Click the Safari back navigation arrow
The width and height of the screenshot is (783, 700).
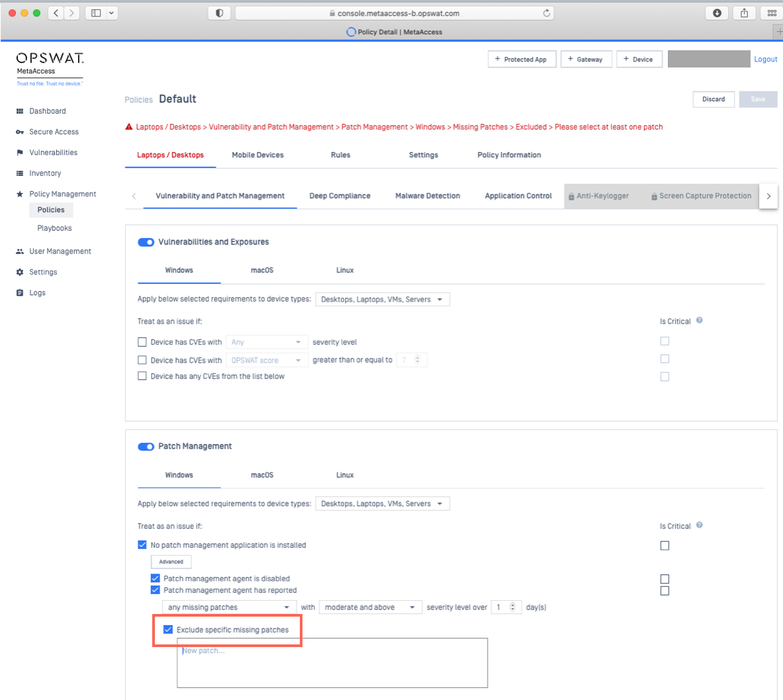[x=56, y=13]
